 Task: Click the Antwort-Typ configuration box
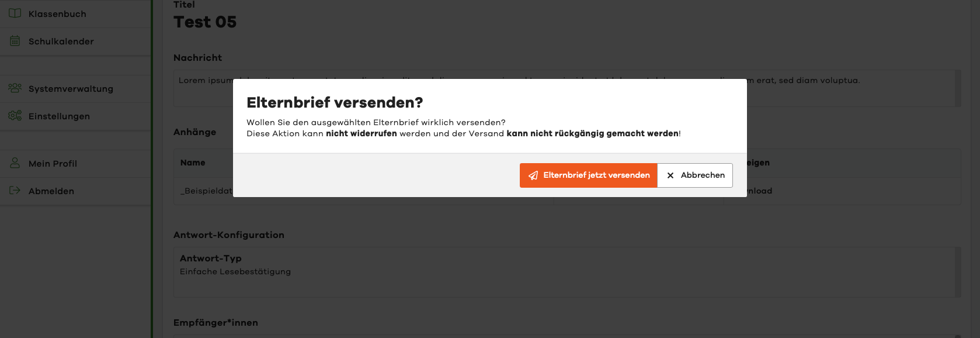click(567, 272)
